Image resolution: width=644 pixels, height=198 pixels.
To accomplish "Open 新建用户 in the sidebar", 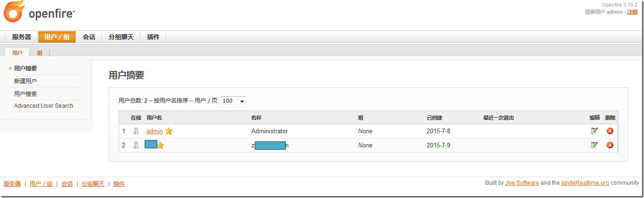I will pyautogui.click(x=26, y=81).
